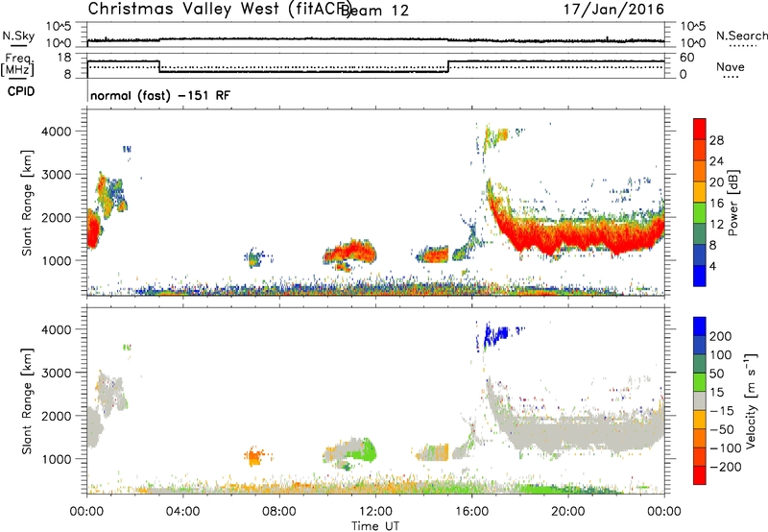The height and width of the screenshot is (532, 768).
Task: Click the light green 12–16 dB Power colorbar segment
Action: coord(700,213)
